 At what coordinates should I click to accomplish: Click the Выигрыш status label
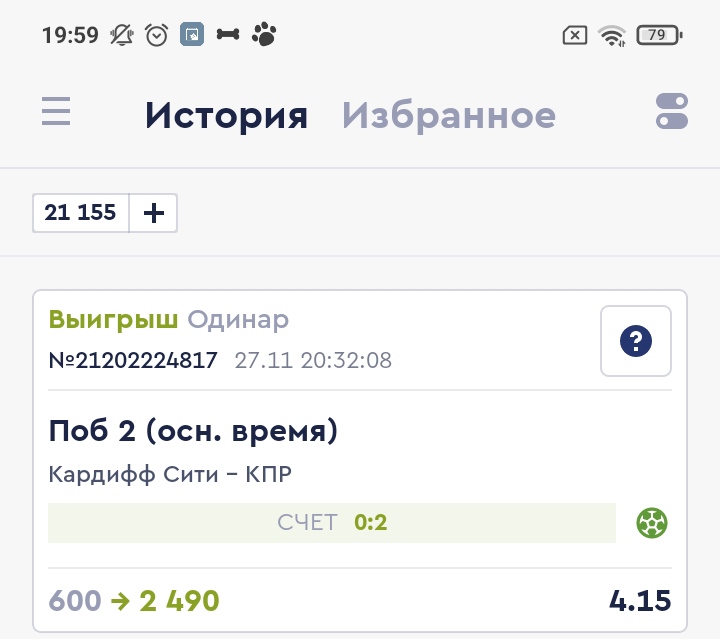(x=113, y=320)
